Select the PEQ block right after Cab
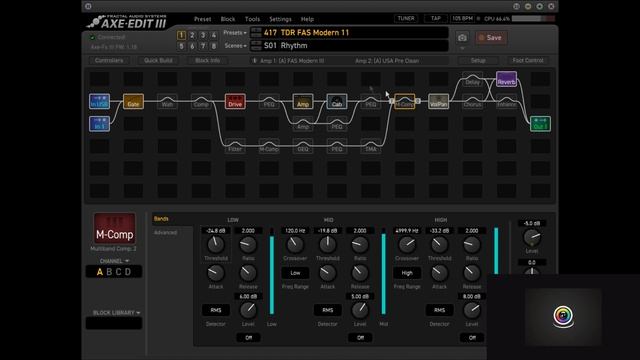The image size is (640, 360). (371, 101)
